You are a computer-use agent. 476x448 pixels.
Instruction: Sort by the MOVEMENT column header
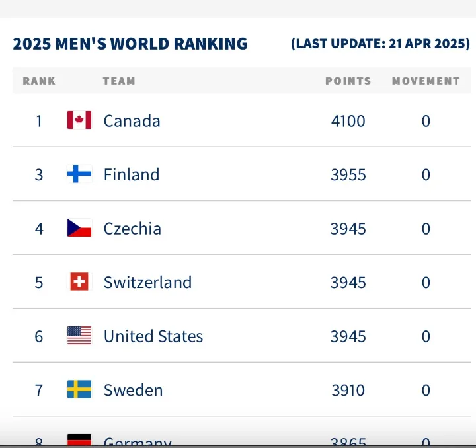point(426,81)
